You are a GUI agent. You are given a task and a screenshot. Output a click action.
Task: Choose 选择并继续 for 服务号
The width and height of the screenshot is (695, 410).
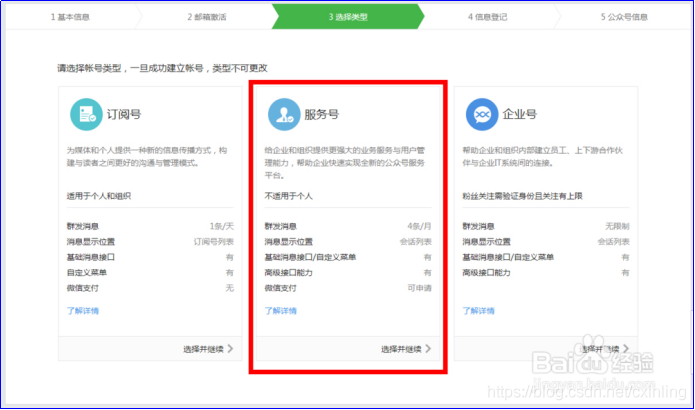tap(401, 349)
